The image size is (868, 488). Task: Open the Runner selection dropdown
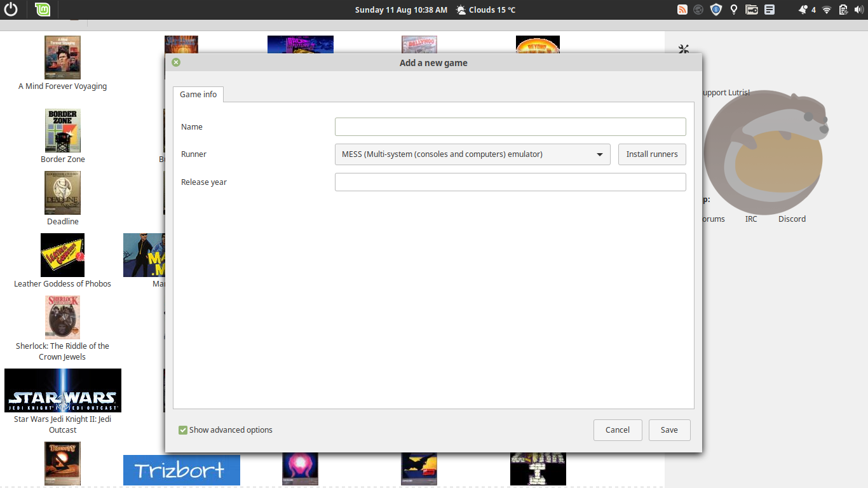click(x=473, y=154)
